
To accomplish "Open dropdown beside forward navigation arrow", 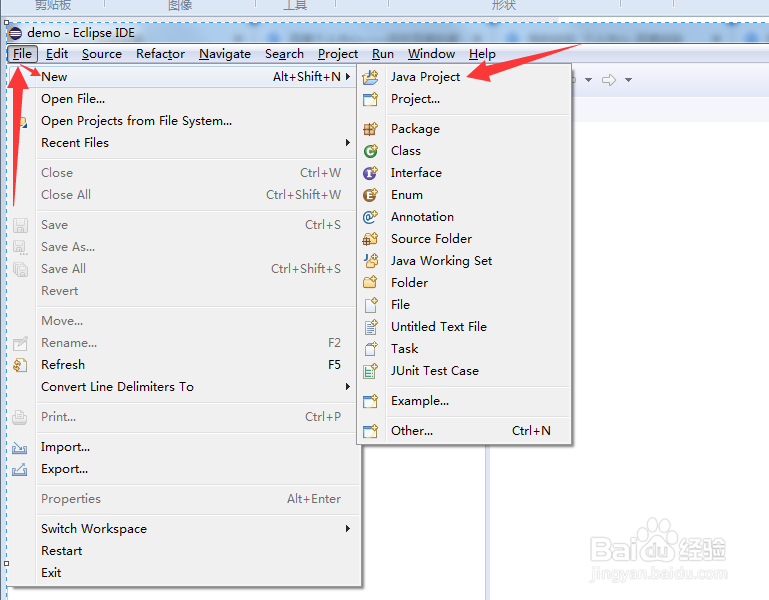I will tap(628, 80).
